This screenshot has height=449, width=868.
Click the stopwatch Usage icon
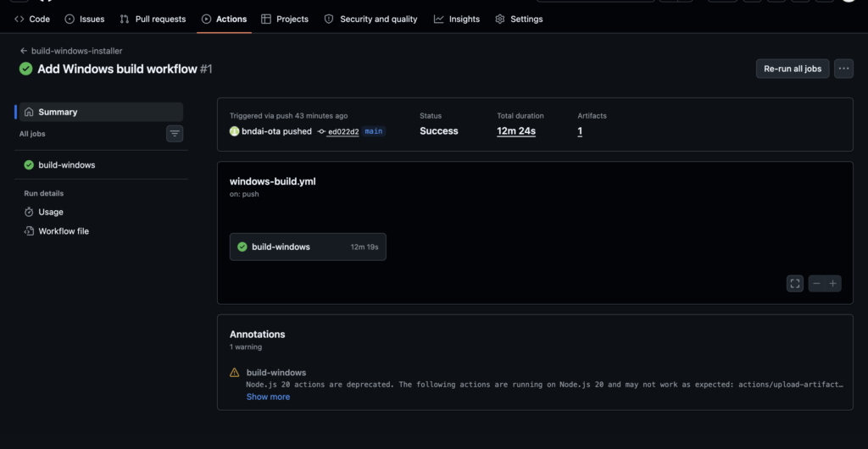(29, 212)
